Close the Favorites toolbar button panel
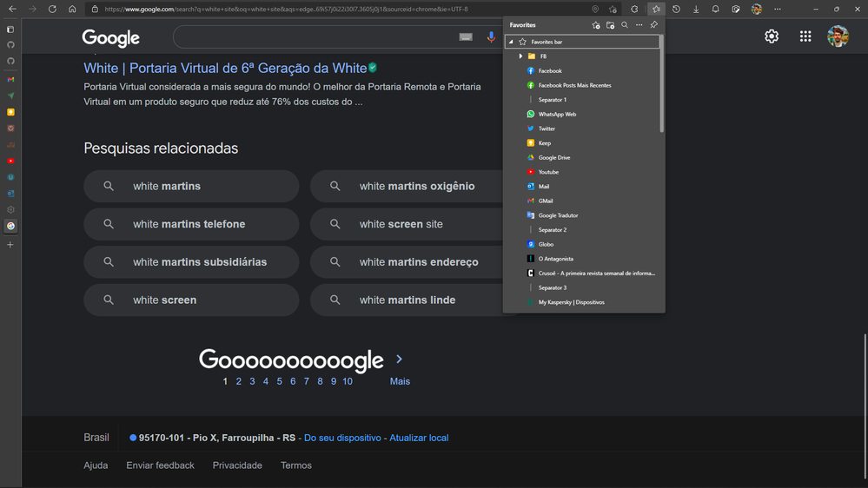The image size is (868, 488). coord(656,9)
